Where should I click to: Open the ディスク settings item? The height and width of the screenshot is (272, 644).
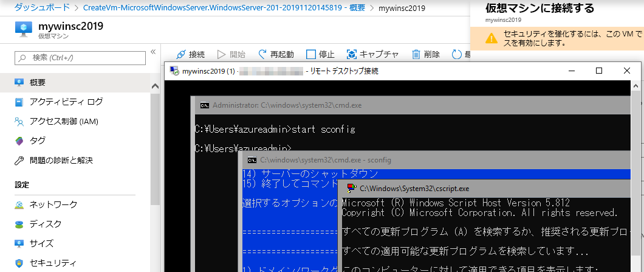[75, 225]
